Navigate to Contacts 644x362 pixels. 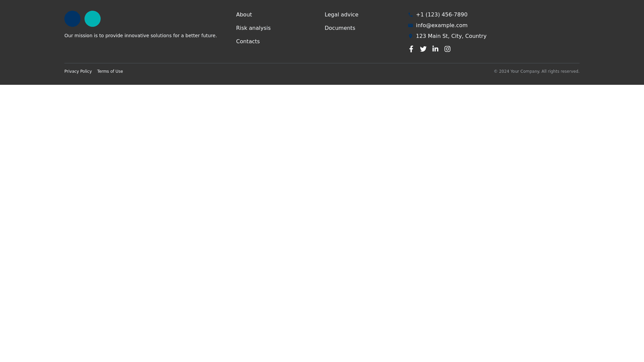coord(248,42)
